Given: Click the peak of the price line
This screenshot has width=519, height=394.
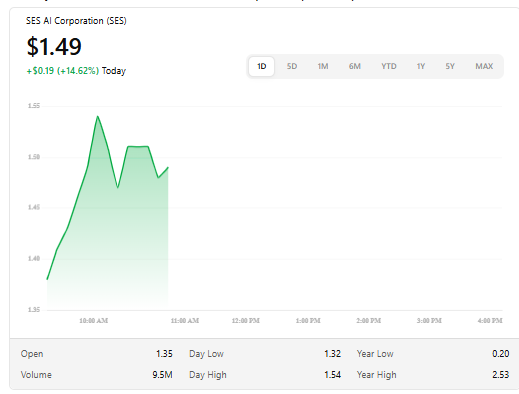Looking at the screenshot, I should (97, 116).
